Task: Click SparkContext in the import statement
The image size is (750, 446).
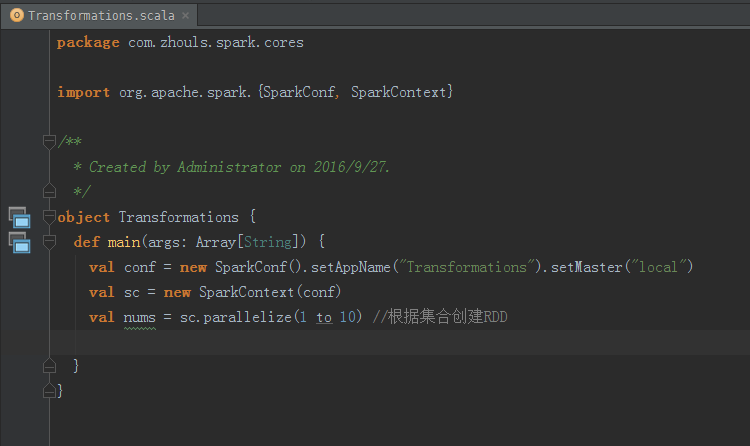Action: 398,92
